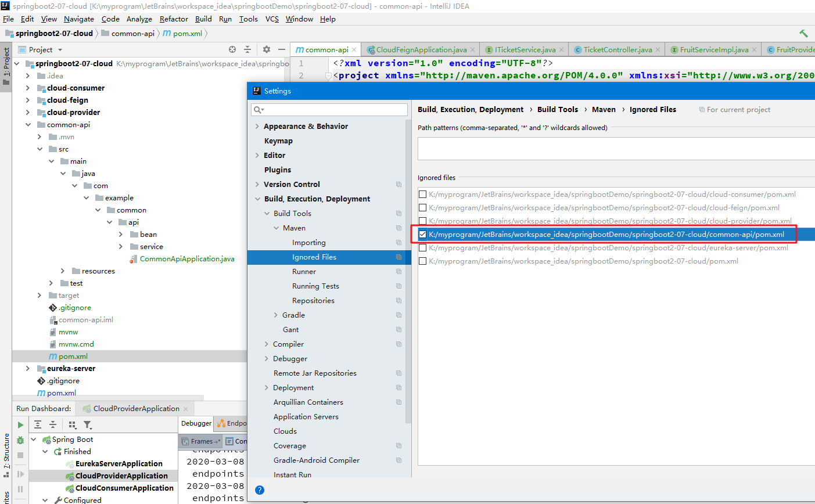Switch to the Debugger tab
Image resolution: width=815 pixels, height=504 pixels.
click(196, 423)
